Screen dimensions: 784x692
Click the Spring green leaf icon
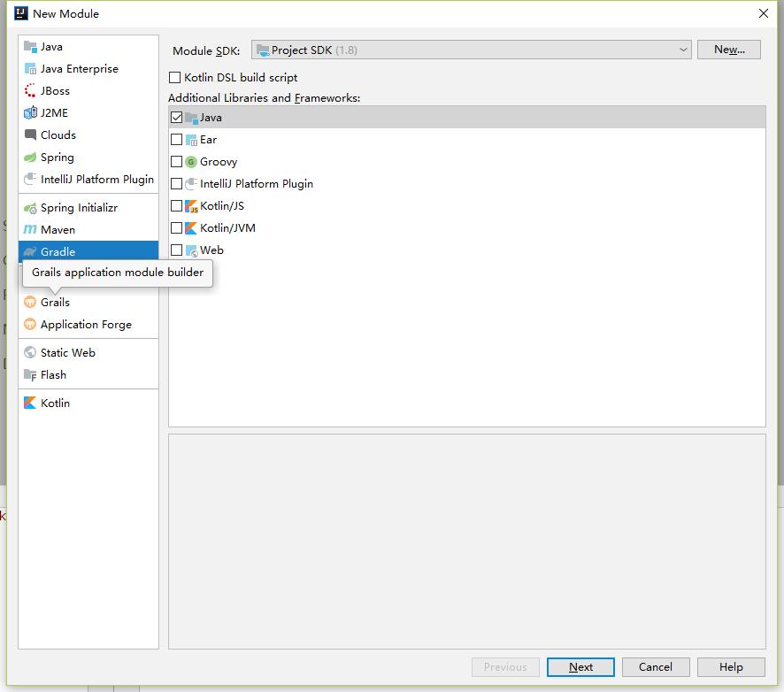point(30,157)
